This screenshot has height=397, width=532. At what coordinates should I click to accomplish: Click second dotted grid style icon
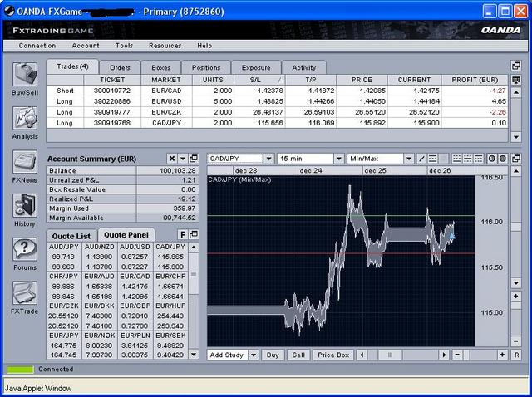pos(467,159)
